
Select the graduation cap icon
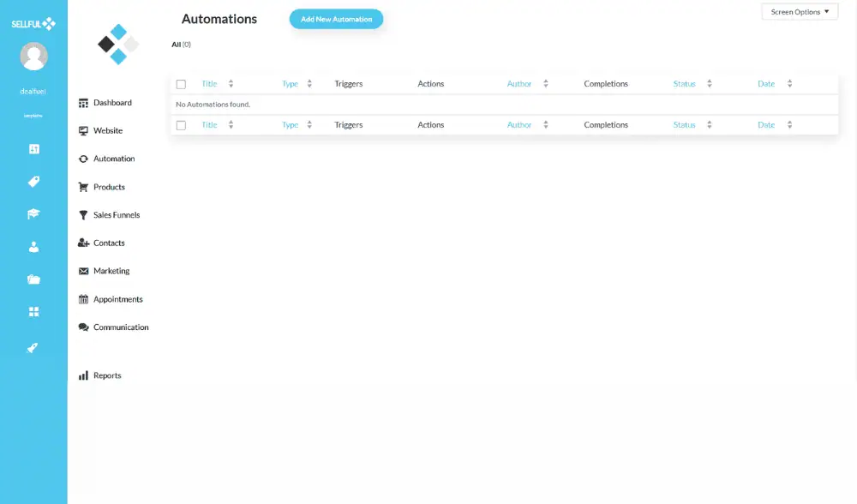coord(33,214)
